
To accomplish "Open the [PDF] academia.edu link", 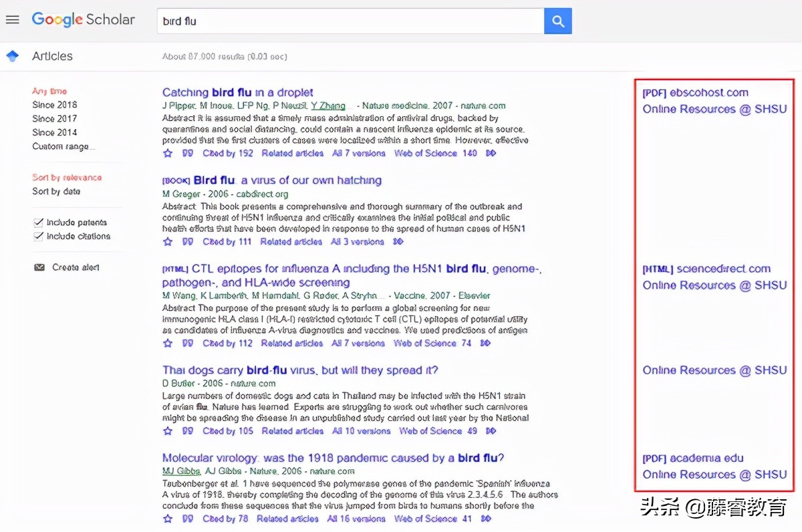I will point(692,458).
